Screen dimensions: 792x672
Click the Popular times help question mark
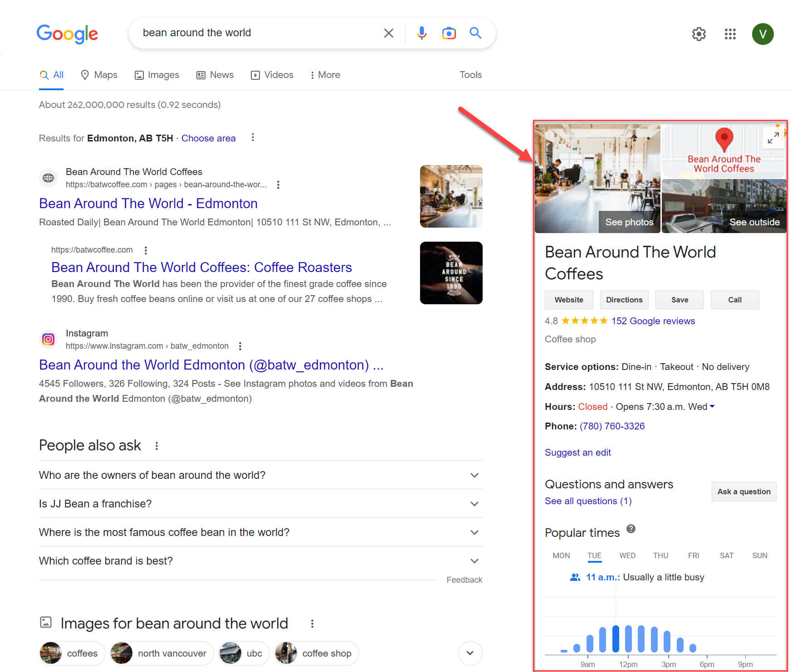point(631,529)
